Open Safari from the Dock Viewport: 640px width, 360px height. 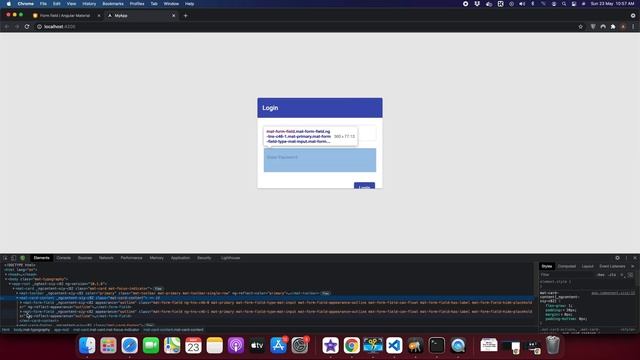click(x=129, y=346)
